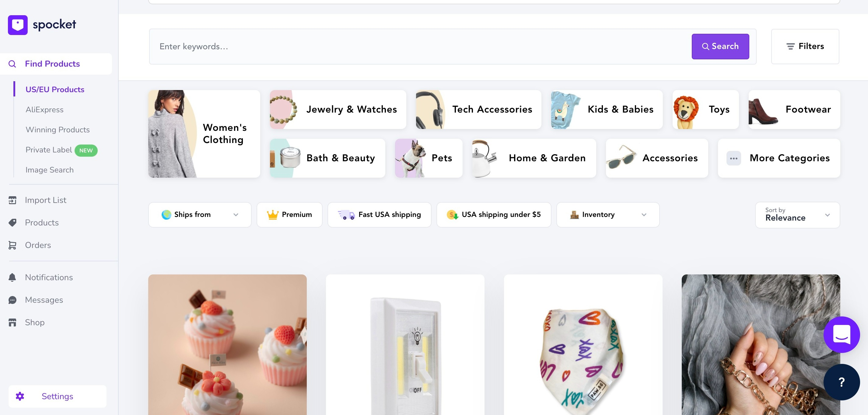Expand the Inventory dropdown
This screenshot has height=415, width=868.
coord(607,214)
